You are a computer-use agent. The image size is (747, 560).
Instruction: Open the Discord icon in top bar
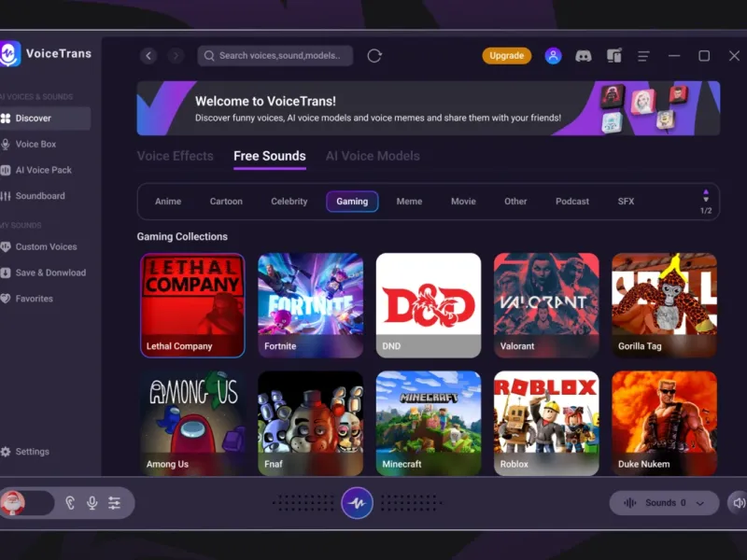coord(583,56)
